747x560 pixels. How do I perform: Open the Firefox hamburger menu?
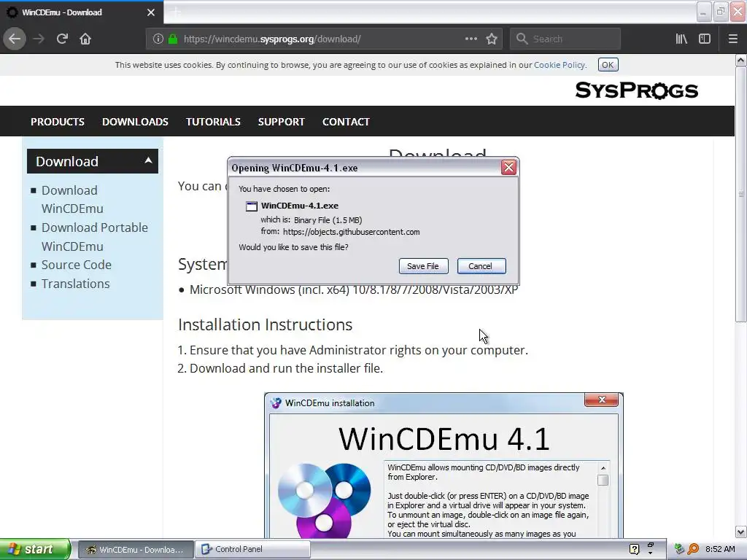click(733, 39)
